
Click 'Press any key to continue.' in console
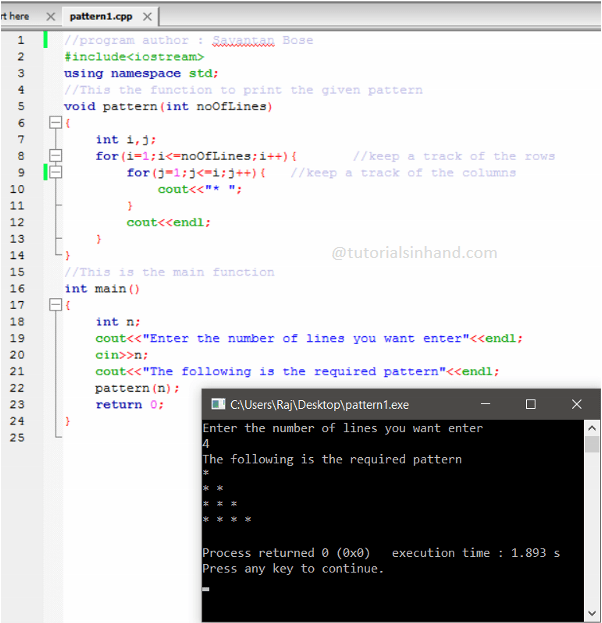pyautogui.click(x=293, y=569)
